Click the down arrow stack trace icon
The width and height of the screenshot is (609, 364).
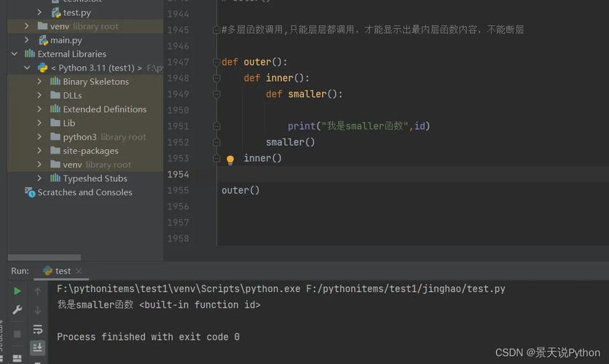(38, 310)
